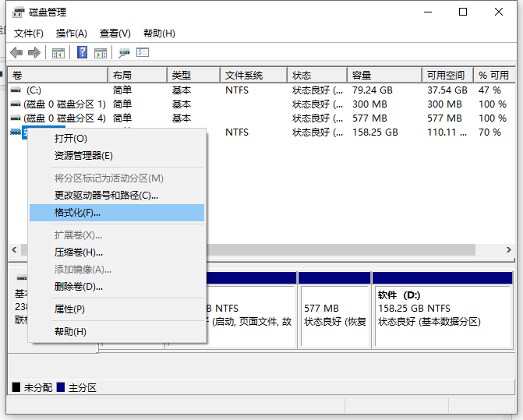Screen dimensions: 523x420
Task: Open the 操作(A) menu
Action: point(72,34)
